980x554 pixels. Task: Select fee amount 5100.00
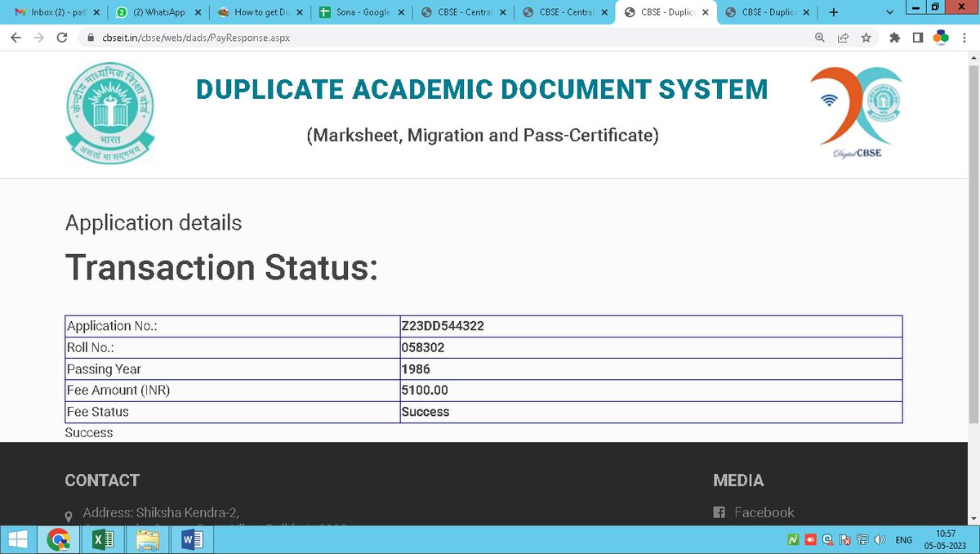425,391
